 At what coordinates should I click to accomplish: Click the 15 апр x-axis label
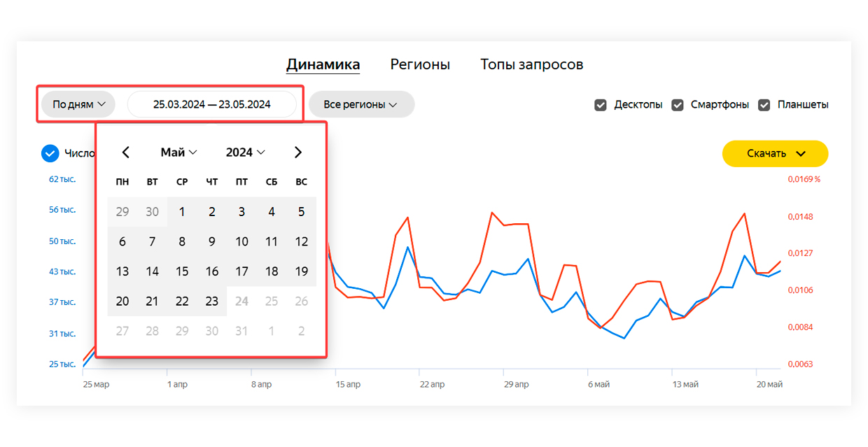(349, 385)
